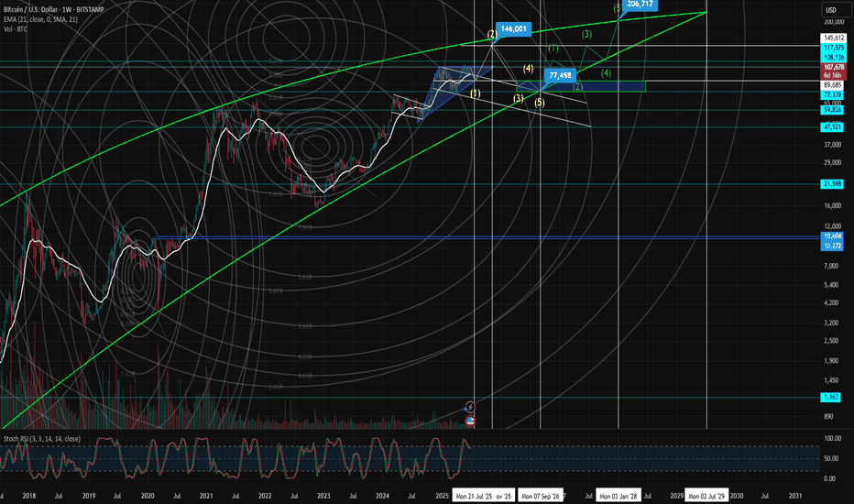Select the EMA (21, close, 0, SMA, 21) indicator legend

point(40,19)
